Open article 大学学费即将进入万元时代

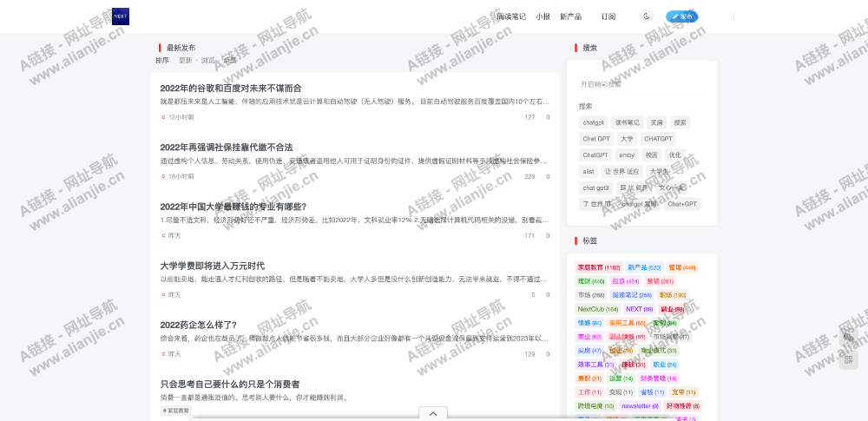pyautogui.click(x=213, y=266)
